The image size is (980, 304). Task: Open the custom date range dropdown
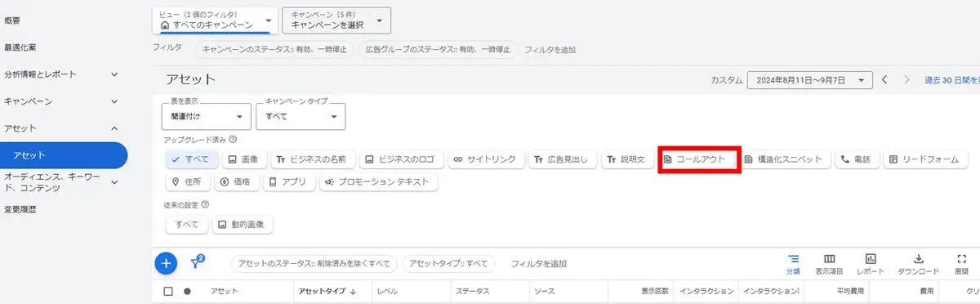[810, 80]
